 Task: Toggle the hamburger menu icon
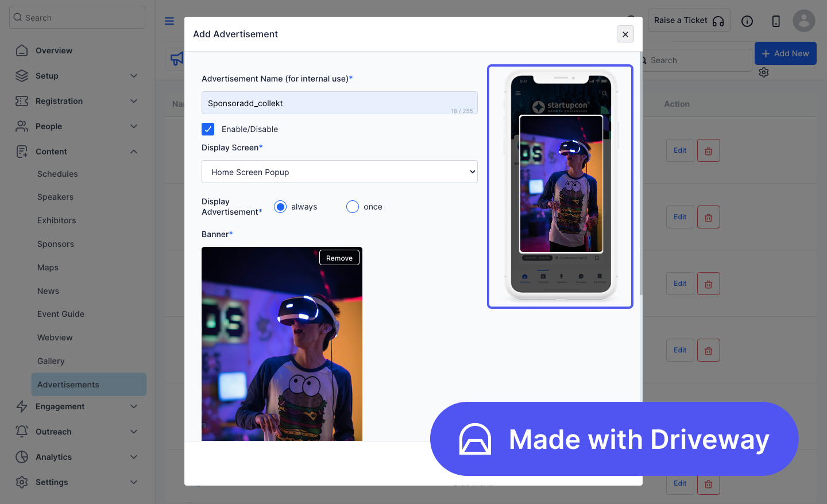click(x=169, y=21)
